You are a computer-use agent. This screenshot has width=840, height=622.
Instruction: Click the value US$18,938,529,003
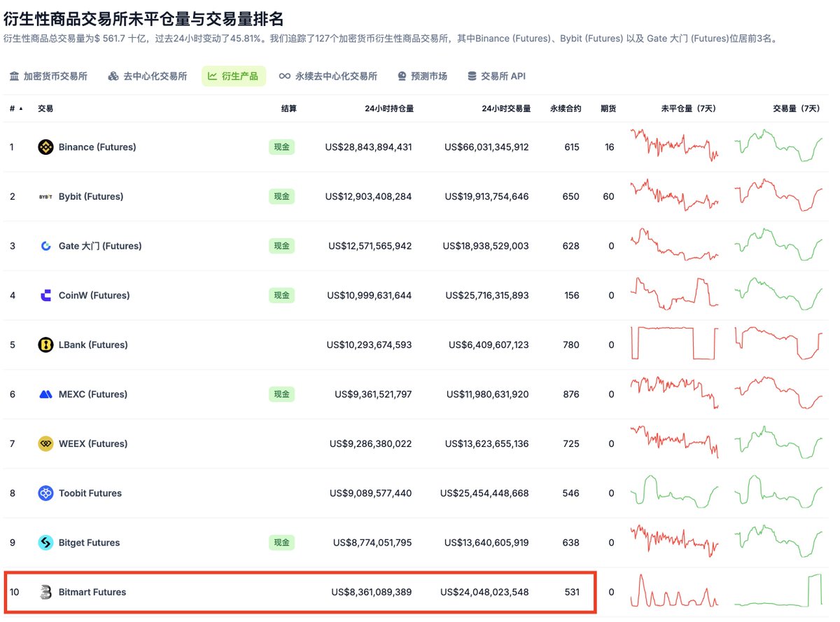486,246
